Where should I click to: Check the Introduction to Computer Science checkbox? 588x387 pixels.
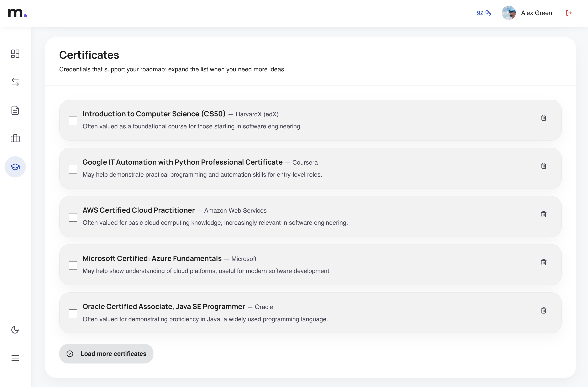pyautogui.click(x=73, y=120)
